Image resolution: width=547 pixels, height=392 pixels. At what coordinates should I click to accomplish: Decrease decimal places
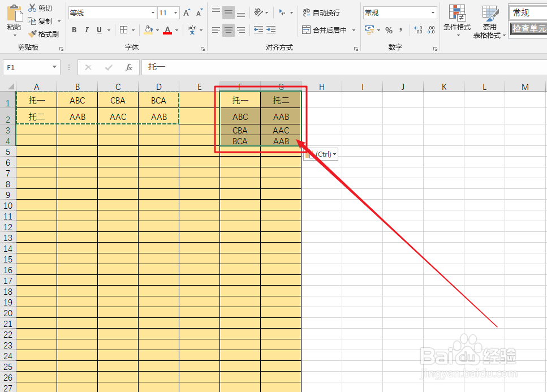pyautogui.click(x=431, y=30)
